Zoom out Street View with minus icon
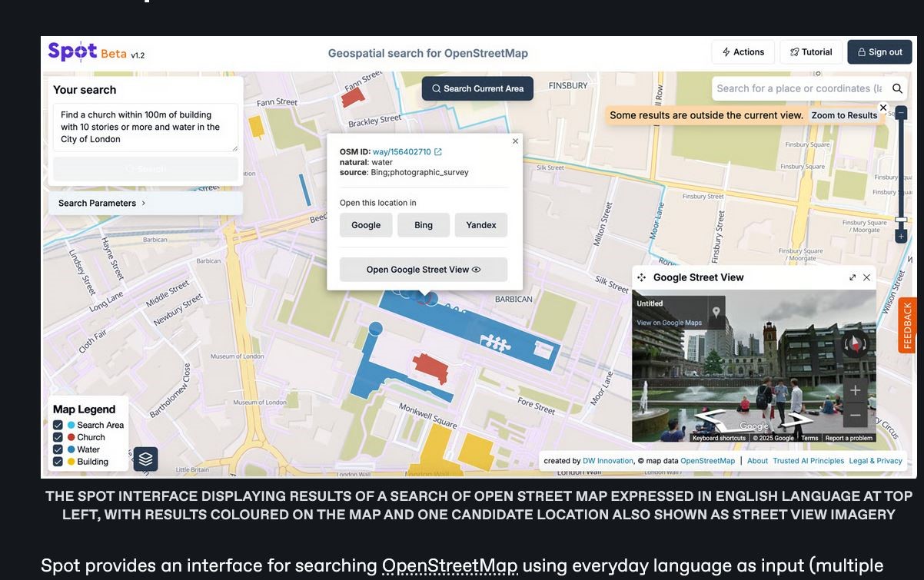Screen dimensions: 924x580 coord(855,415)
